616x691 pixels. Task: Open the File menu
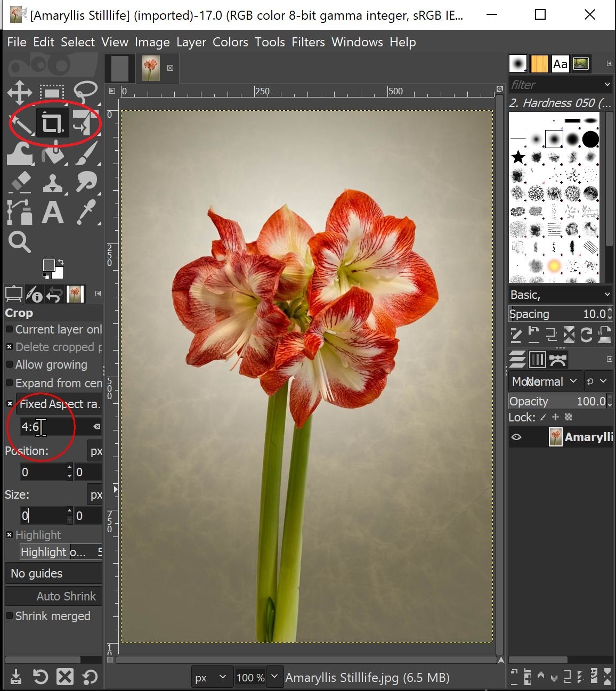coord(17,42)
